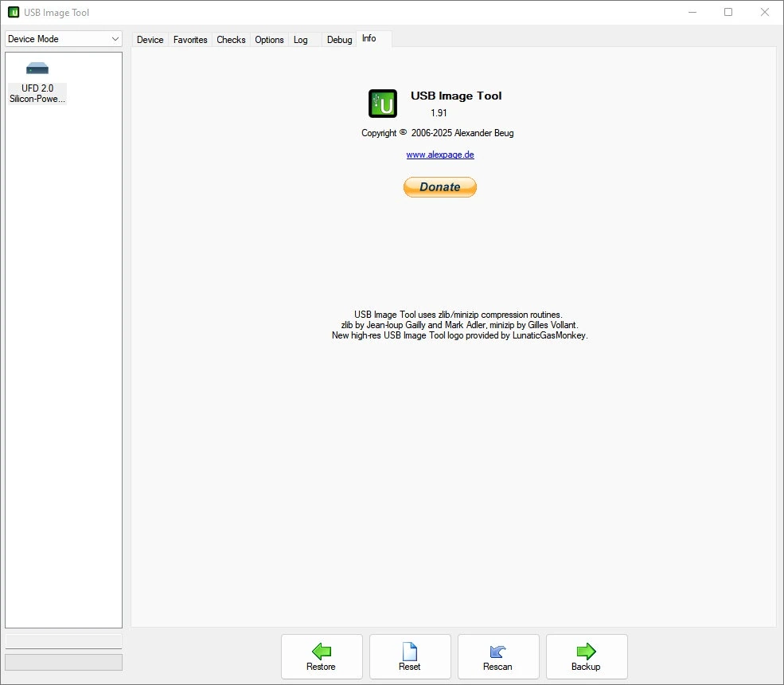Start Backup with the green arrow button

pos(587,656)
